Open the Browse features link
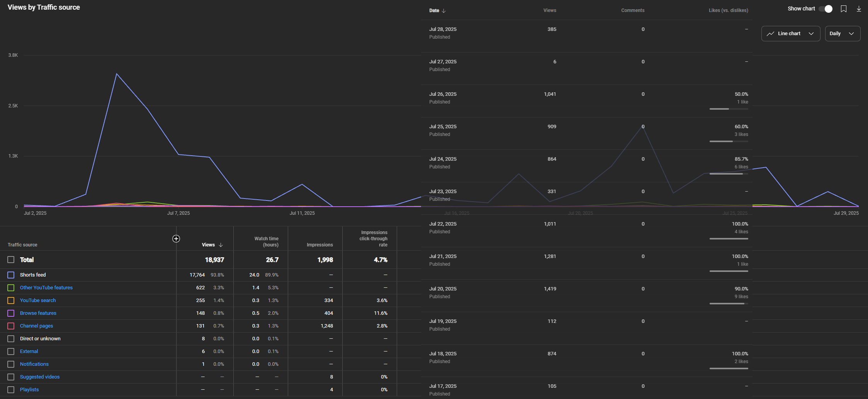This screenshot has width=868, height=399. coord(38,313)
